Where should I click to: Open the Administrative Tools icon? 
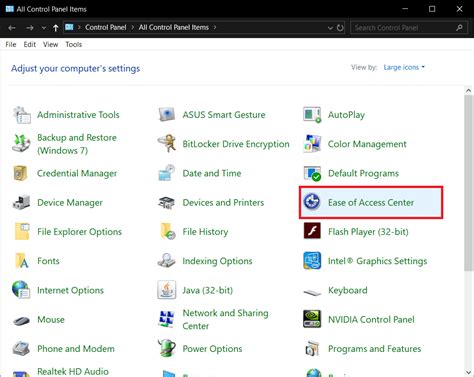[22, 115]
